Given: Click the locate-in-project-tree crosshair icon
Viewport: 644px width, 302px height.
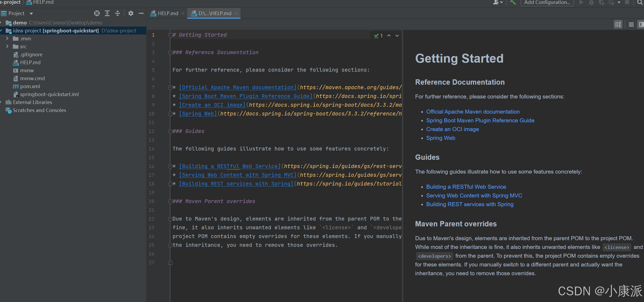Looking at the screenshot, I should (x=97, y=13).
